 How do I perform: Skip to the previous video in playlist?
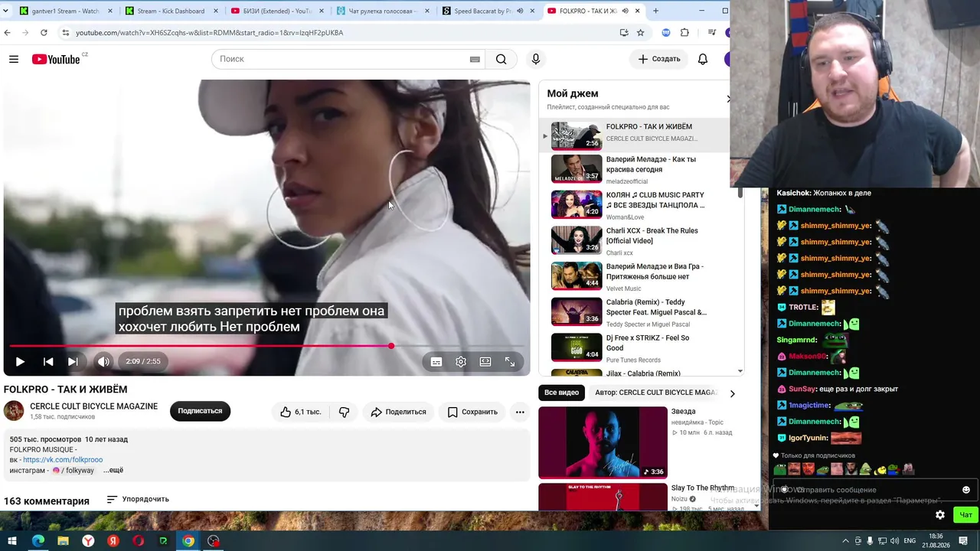pyautogui.click(x=48, y=361)
